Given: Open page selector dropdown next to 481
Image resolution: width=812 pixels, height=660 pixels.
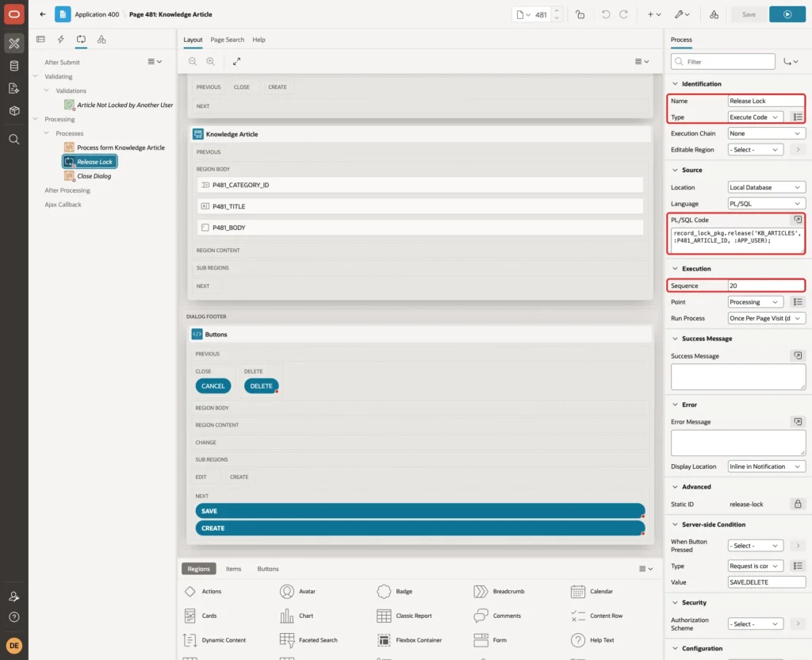Looking at the screenshot, I should click(523, 14).
